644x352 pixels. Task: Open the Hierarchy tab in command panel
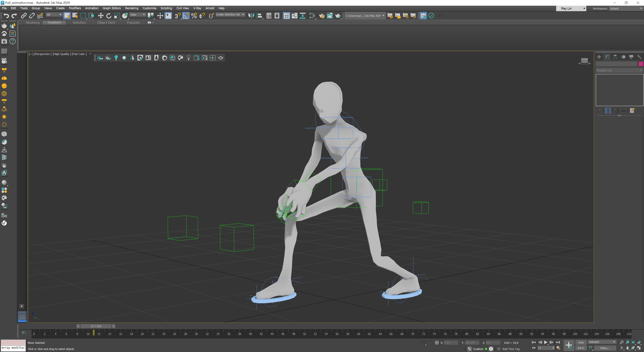click(615, 57)
